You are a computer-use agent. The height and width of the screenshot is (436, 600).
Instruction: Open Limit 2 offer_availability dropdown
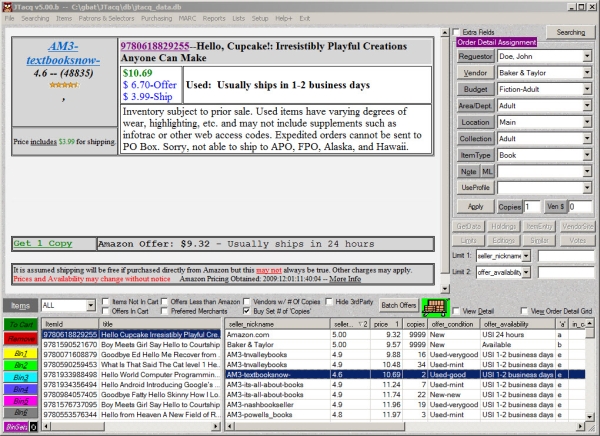[x=526, y=272]
